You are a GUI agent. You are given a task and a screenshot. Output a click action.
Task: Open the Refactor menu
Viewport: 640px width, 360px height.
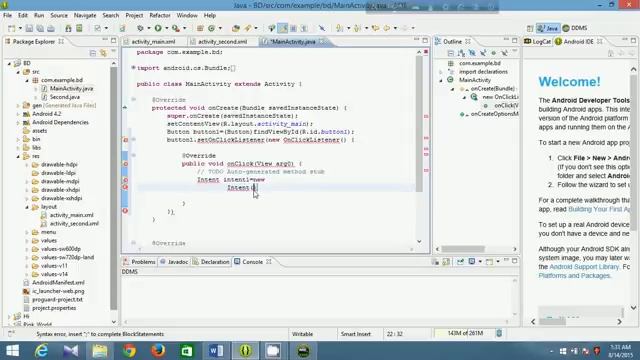(160, 15)
